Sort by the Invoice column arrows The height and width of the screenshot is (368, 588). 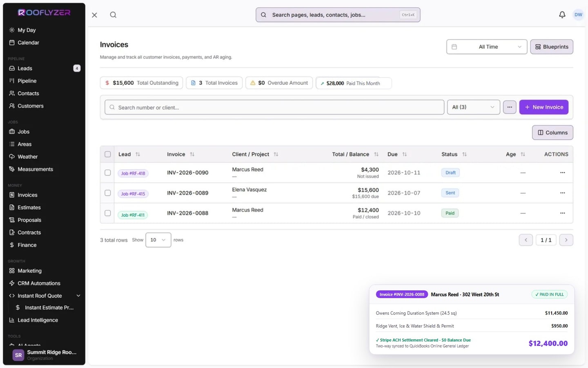point(192,154)
